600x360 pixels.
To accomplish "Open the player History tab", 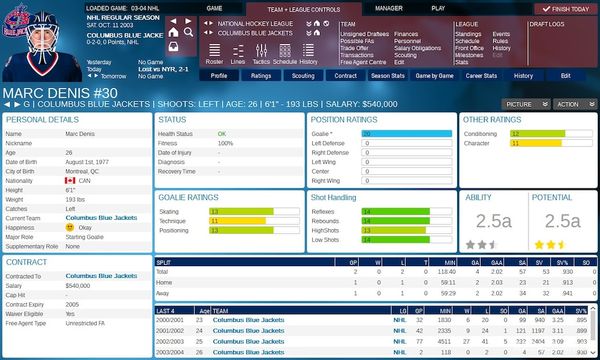I will click(523, 76).
